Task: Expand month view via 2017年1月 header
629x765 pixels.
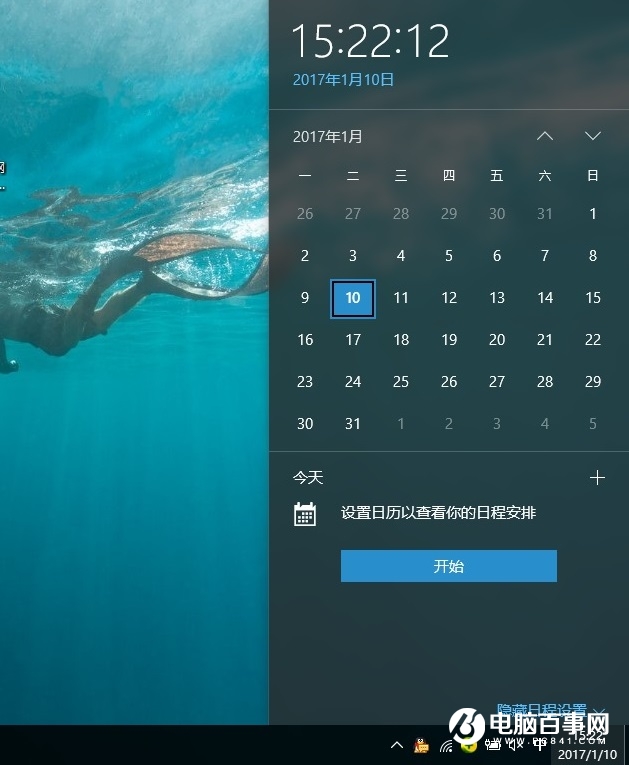Action: point(328,137)
